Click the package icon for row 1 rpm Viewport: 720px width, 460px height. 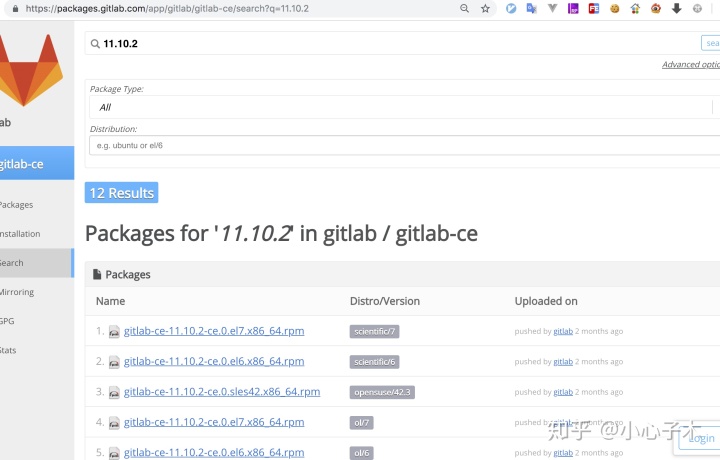(x=114, y=331)
